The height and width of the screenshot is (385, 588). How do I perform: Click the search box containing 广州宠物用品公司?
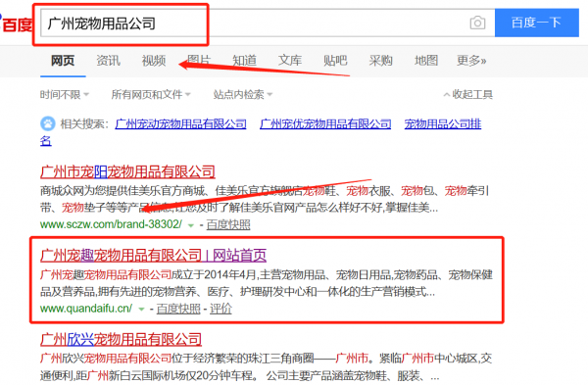[x=268, y=23]
